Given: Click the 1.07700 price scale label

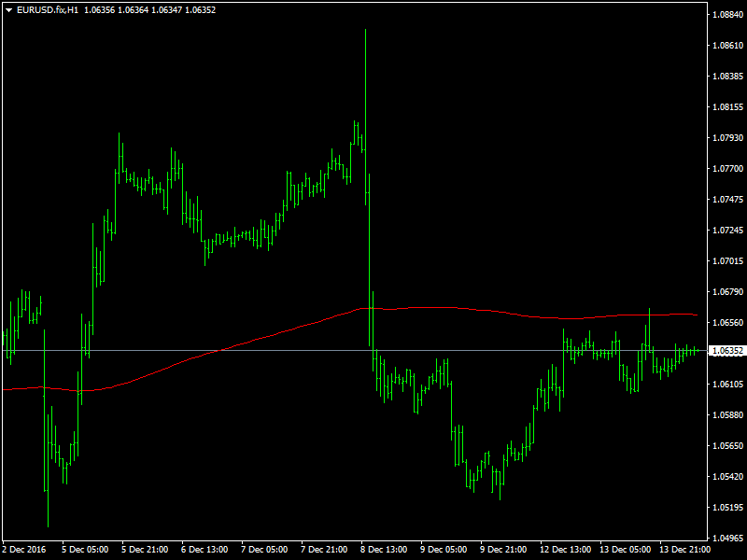Looking at the screenshot, I should [727, 169].
